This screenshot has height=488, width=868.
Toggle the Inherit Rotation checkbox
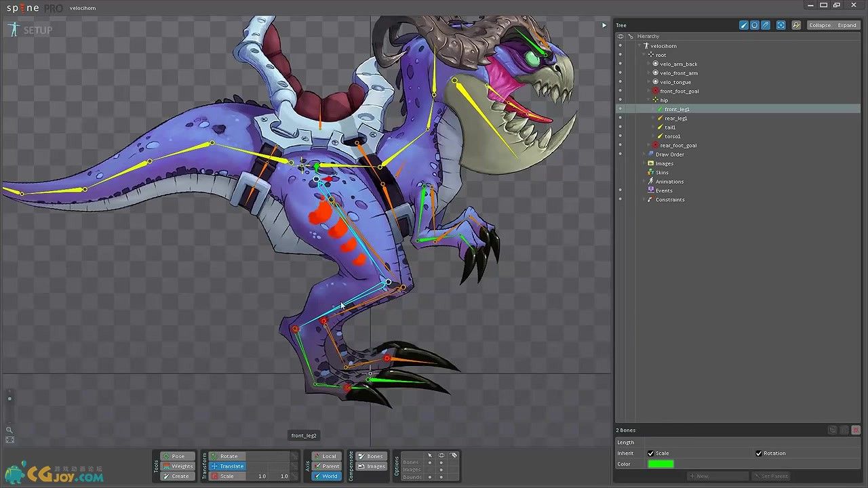click(x=759, y=453)
